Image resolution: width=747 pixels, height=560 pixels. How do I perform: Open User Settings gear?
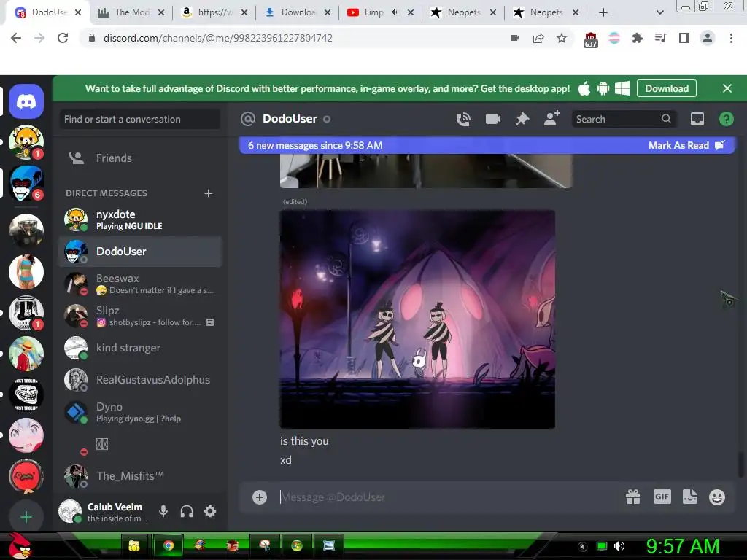pos(210,511)
